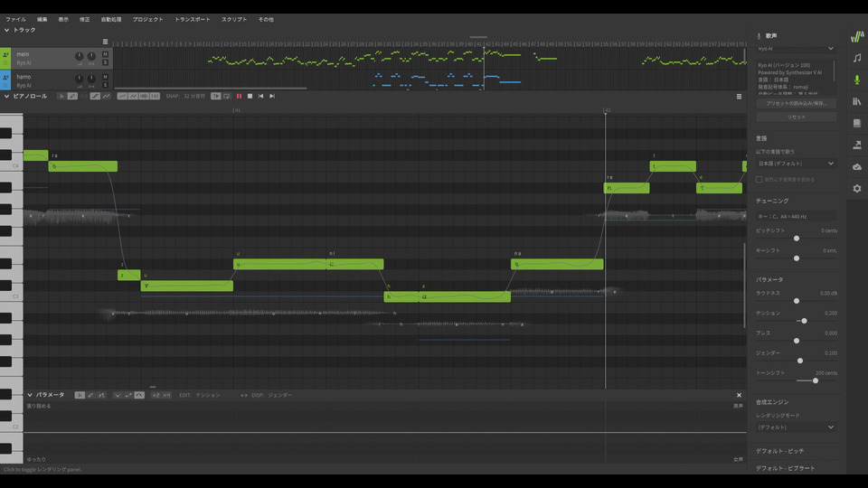Click the リセット button

click(x=796, y=117)
